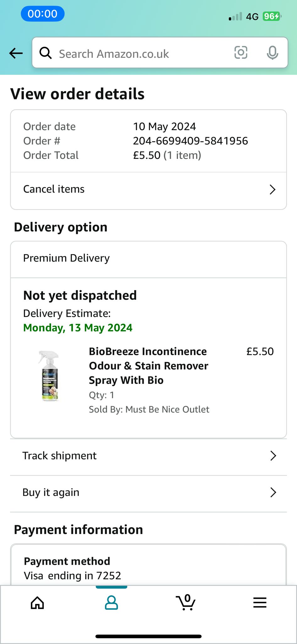Tap the magnifying glass search icon
This screenshot has width=297, height=644.
tap(46, 53)
